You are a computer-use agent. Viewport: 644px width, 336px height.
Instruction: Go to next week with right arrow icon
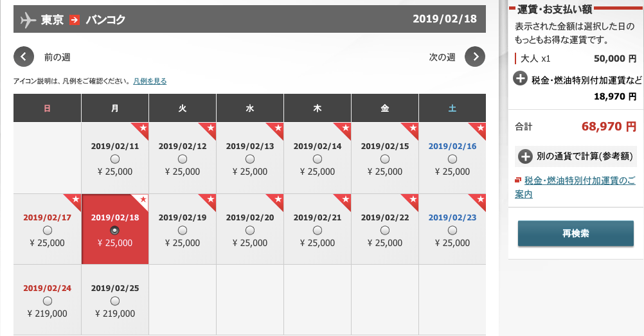pos(475,57)
